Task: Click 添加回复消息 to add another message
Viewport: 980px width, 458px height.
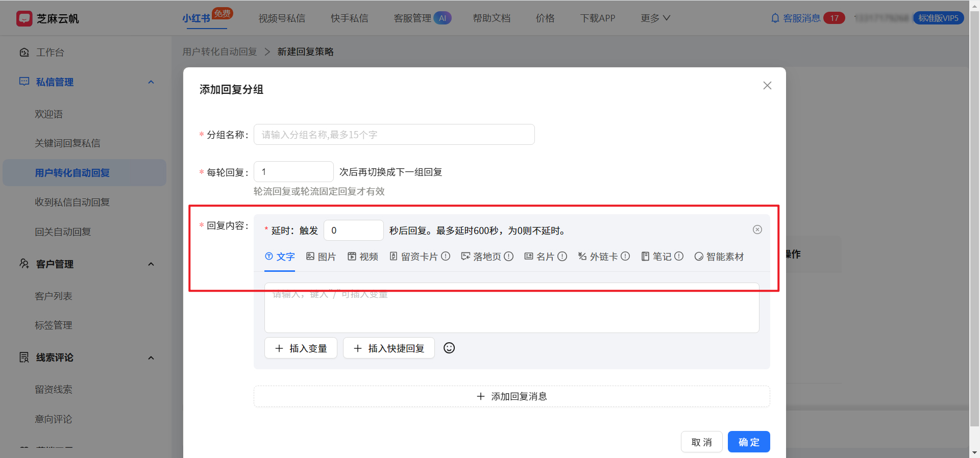Action: (x=512, y=396)
